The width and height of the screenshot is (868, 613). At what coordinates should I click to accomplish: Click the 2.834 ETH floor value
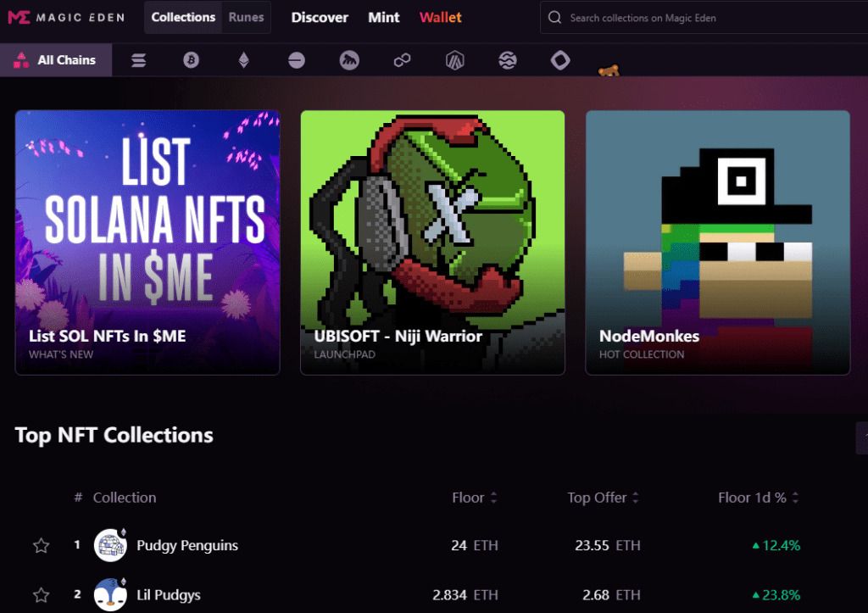point(465,594)
